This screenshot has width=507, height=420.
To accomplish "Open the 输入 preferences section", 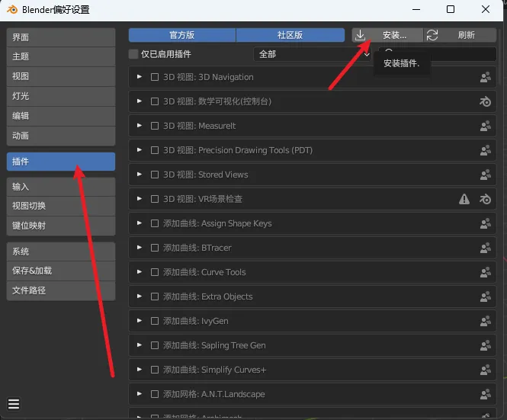I will (61, 187).
